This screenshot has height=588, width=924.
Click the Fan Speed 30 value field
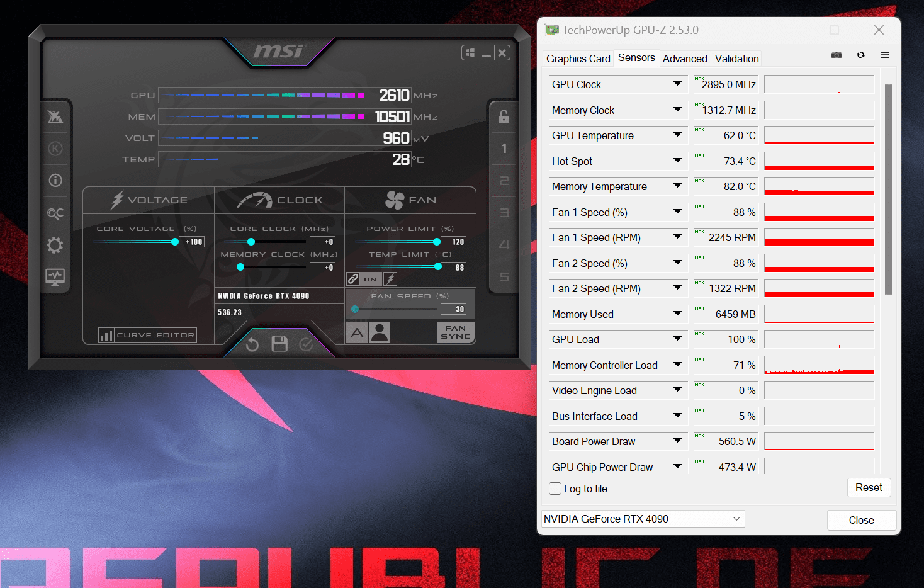(x=454, y=309)
